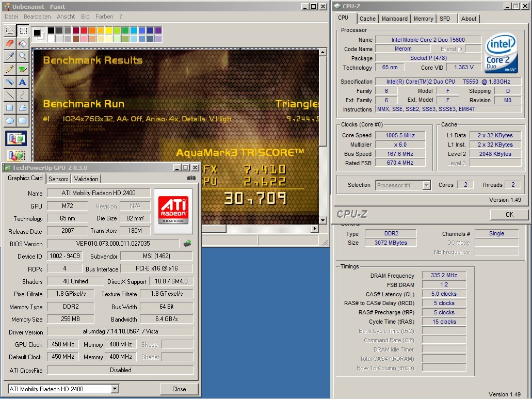
Task: Pick the Eraser tool in Paint
Action: pyautogui.click(x=10, y=43)
